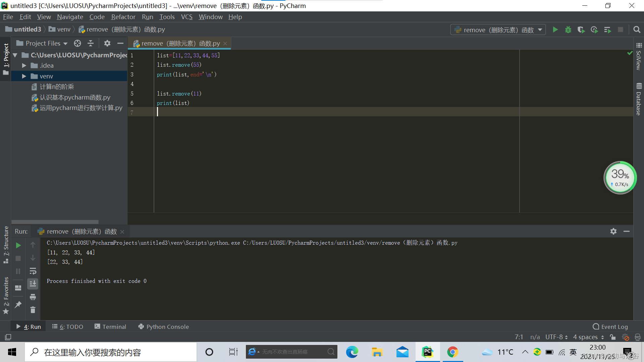
Task: Open the Refactor menu
Action: click(123, 17)
